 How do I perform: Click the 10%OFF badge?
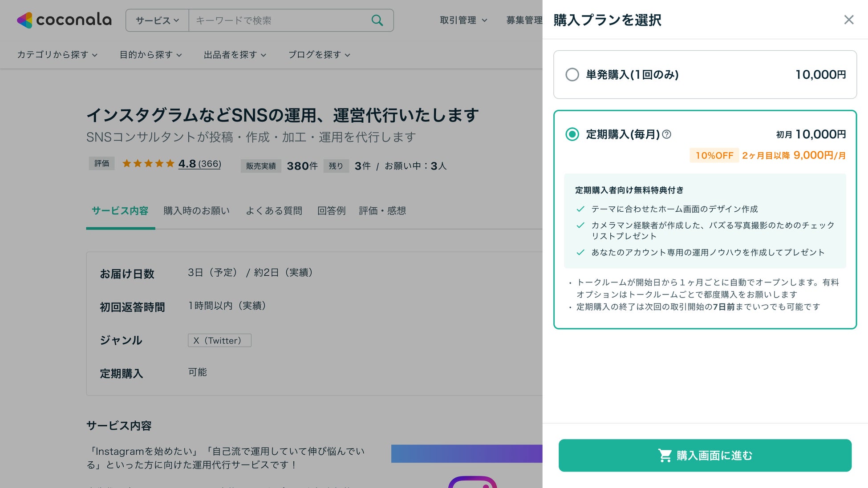714,156
